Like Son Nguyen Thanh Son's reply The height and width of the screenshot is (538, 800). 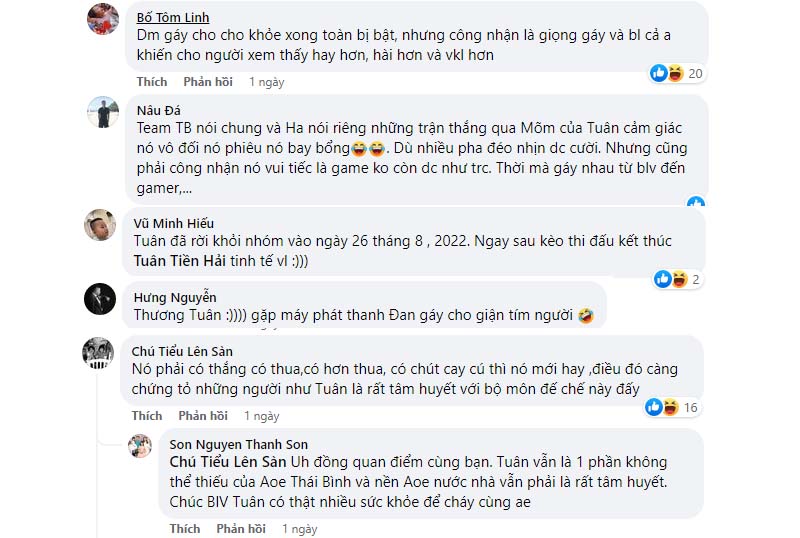[x=185, y=528]
